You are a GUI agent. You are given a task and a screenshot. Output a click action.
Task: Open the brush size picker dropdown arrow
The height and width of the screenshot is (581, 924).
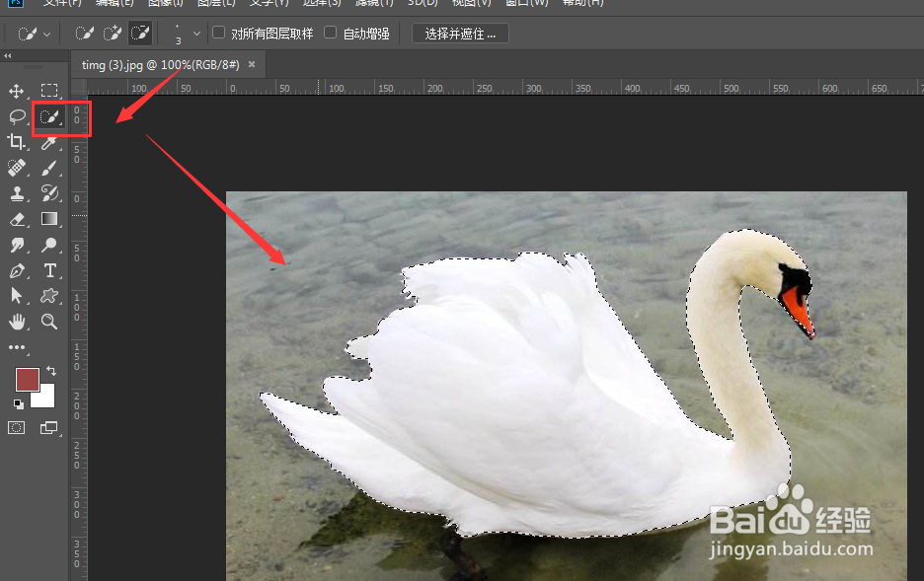point(196,34)
